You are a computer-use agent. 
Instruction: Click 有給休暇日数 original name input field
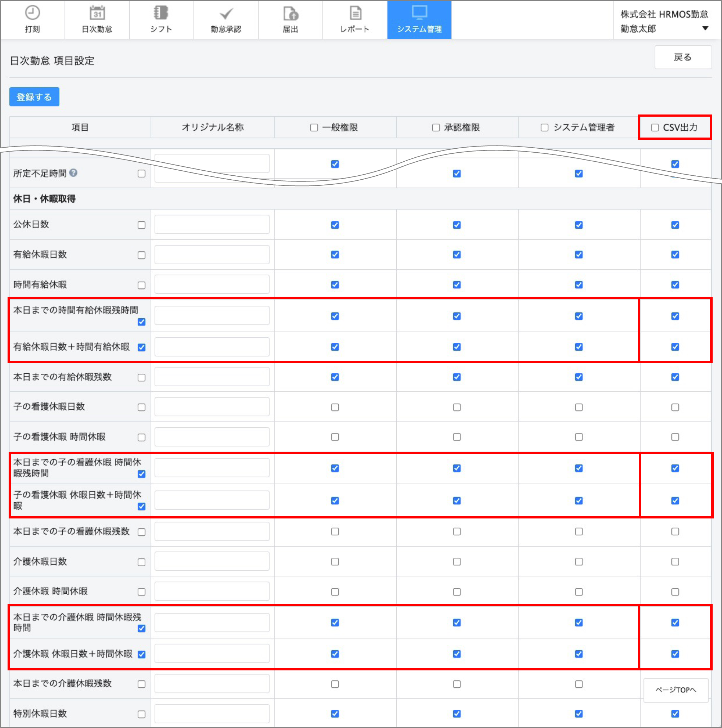click(x=212, y=255)
